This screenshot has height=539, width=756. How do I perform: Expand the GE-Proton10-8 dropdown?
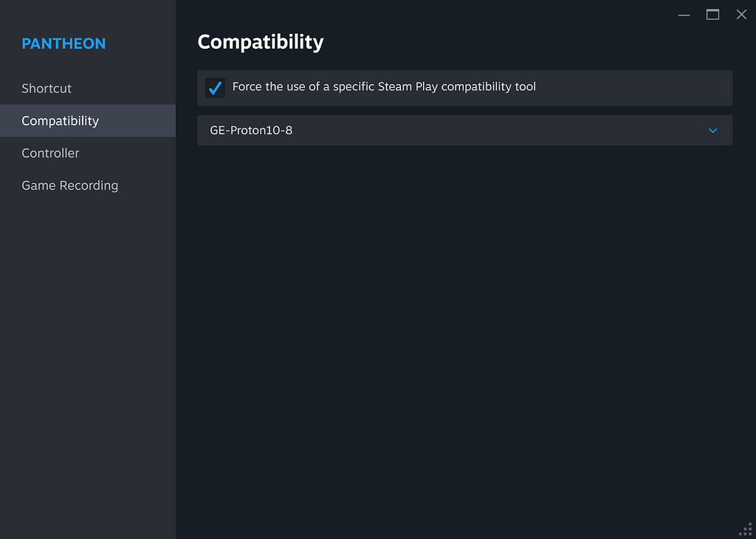pyautogui.click(x=464, y=131)
